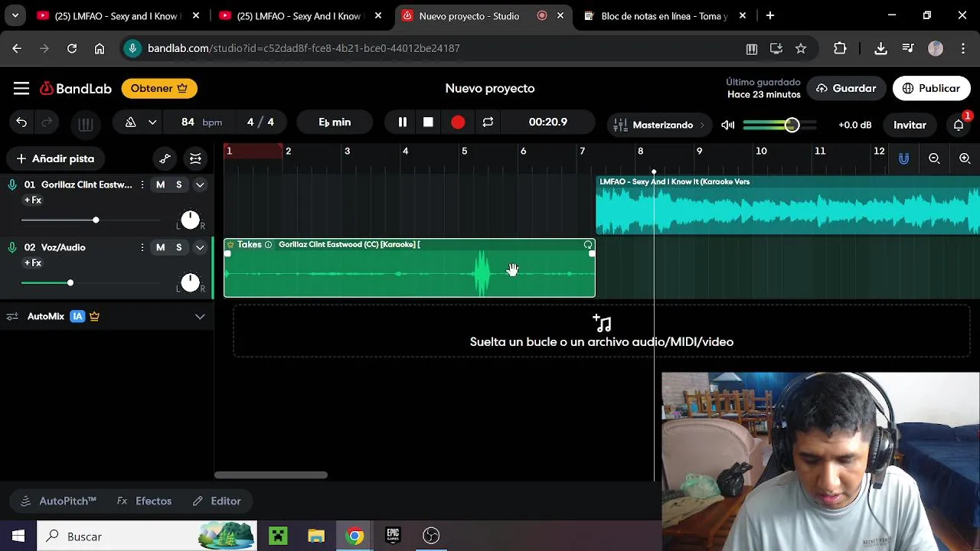Redo the last undone action

click(x=47, y=122)
